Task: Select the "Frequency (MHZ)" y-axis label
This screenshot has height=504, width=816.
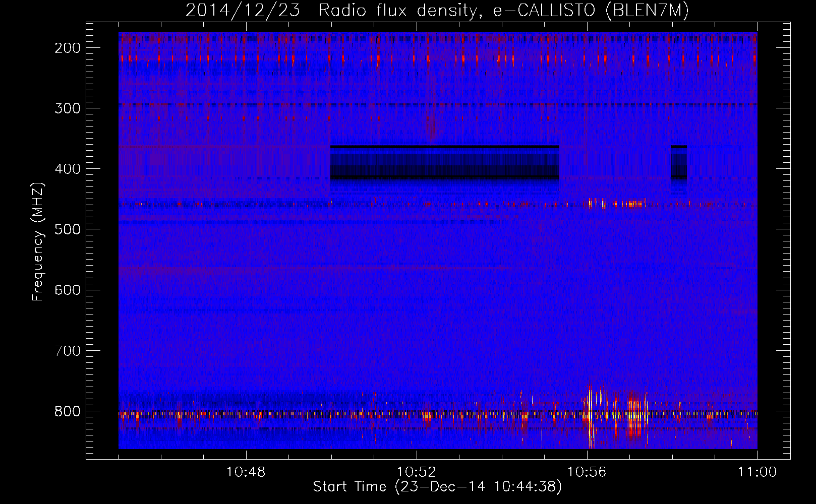Action: (x=38, y=242)
